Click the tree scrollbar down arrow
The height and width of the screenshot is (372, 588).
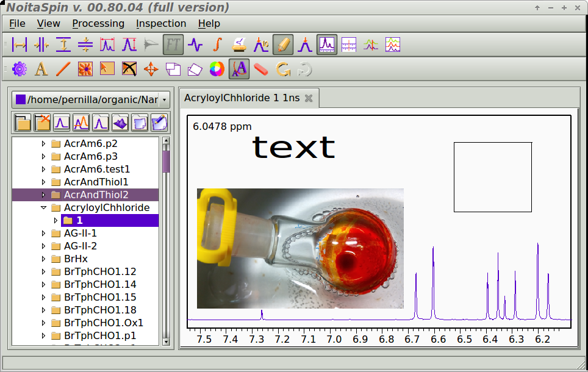(x=166, y=342)
